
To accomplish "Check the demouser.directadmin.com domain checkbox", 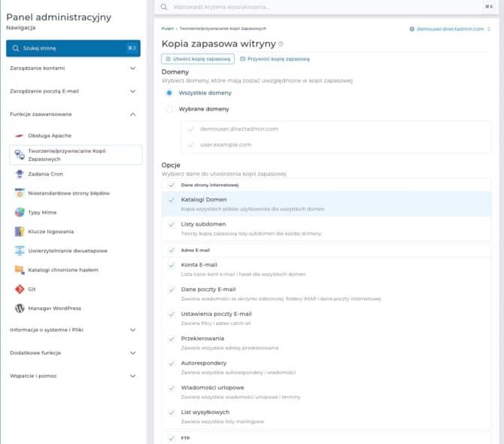I will [190, 129].
